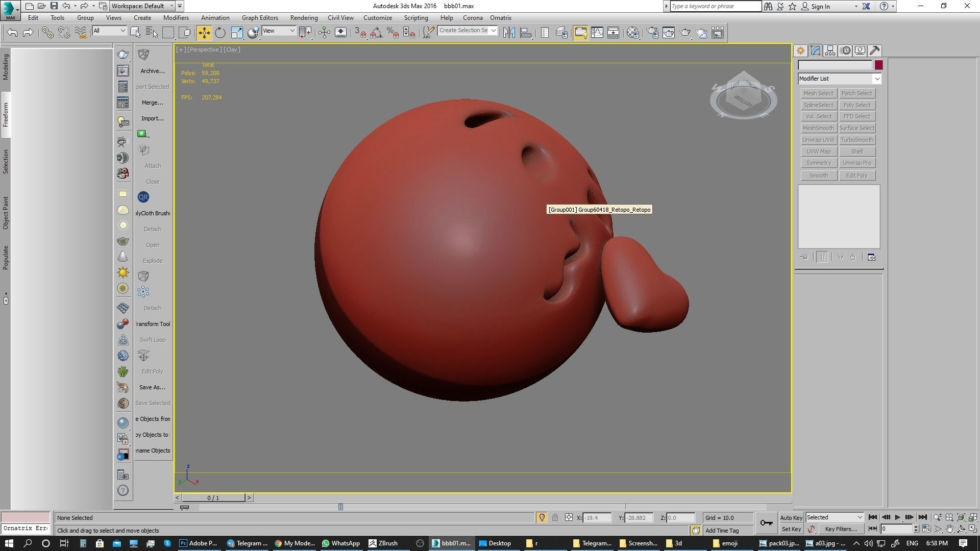The image size is (980, 551).
Task: Switch to the Modify panel tab icon
Action: 815,51
